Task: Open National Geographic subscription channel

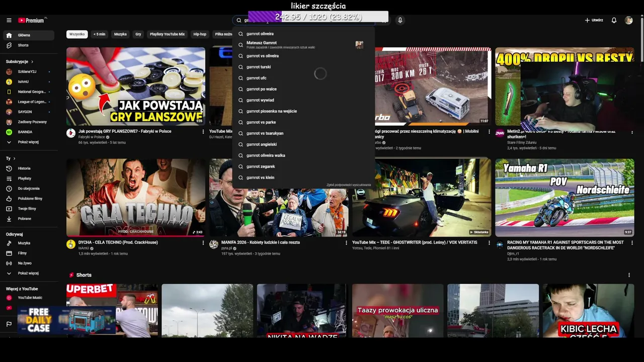Action: coord(28,92)
